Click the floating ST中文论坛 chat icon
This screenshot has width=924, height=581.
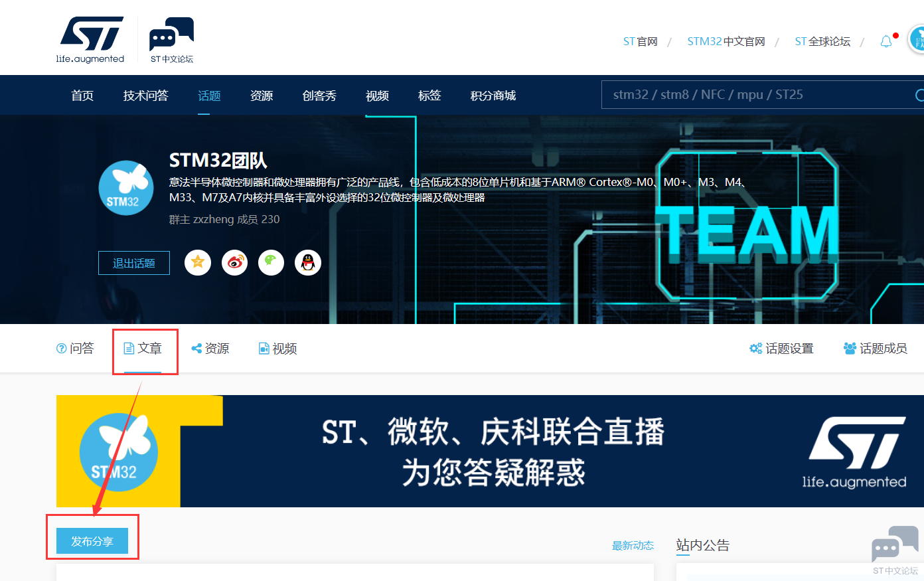pyautogui.click(x=895, y=550)
